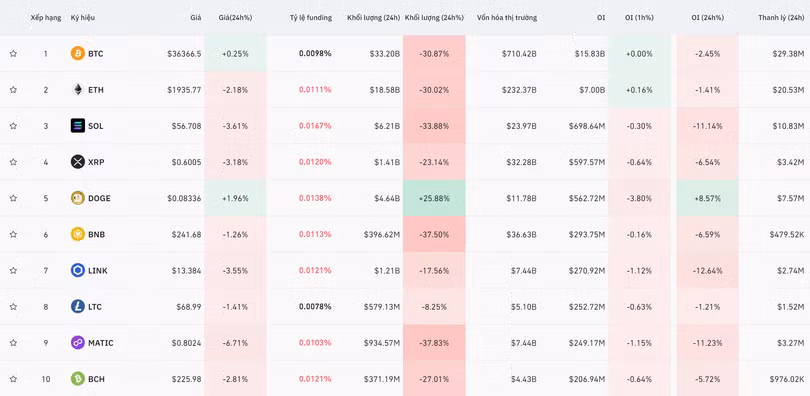Viewport: 810px width, 396px height.
Task: Click the SOL Solana coin icon
Action: coord(77,125)
